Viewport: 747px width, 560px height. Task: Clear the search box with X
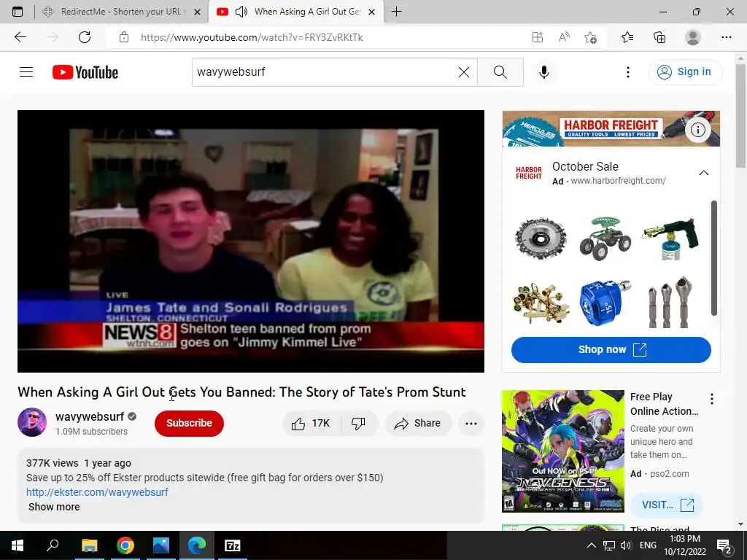[x=463, y=72]
